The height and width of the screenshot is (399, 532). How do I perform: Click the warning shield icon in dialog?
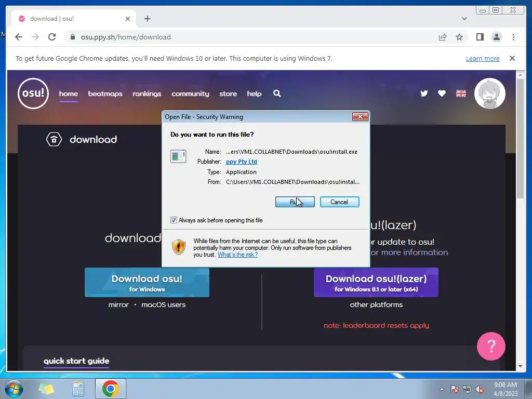pos(179,247)
